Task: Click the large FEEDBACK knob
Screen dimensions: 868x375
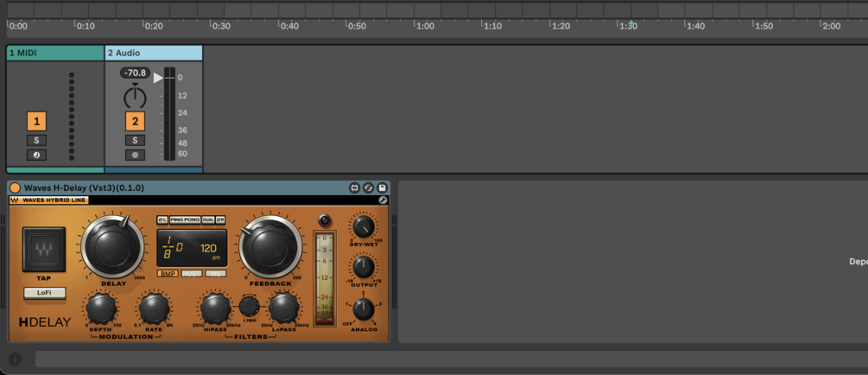Action: coord(270,247)
